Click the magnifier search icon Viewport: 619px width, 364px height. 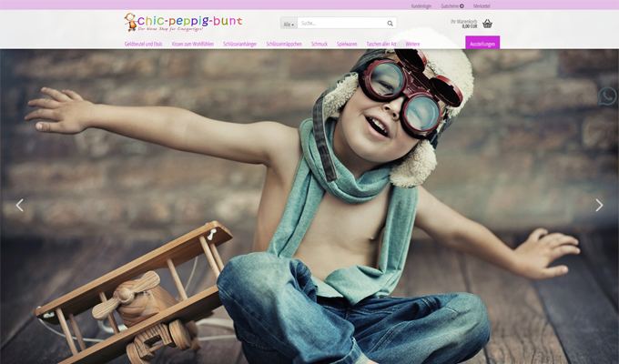pyautogui.click(x=391, y=24)
